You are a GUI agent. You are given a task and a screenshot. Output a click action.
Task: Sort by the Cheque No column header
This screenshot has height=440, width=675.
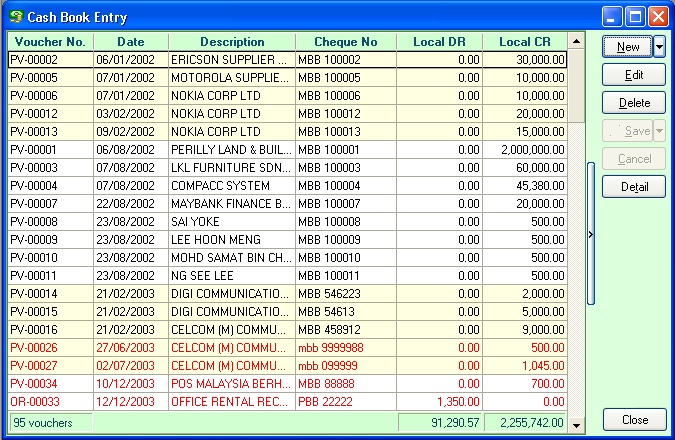(346, 42)
